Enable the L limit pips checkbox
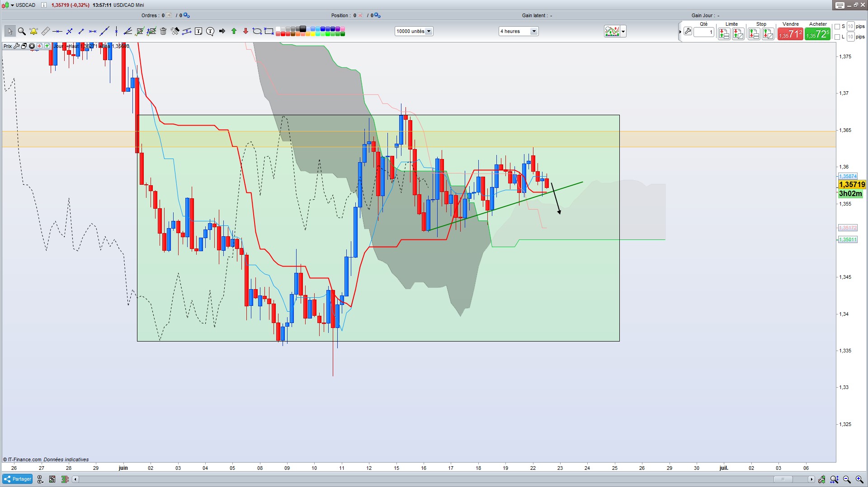This screenshot has width=868, height=487. (837, 37)
